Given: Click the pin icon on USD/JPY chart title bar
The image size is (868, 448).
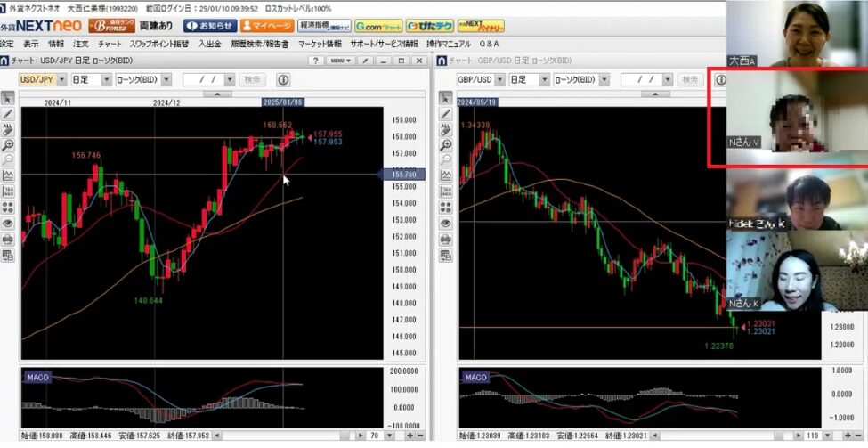Looking at the screenshot, I should tap(364, 61).
